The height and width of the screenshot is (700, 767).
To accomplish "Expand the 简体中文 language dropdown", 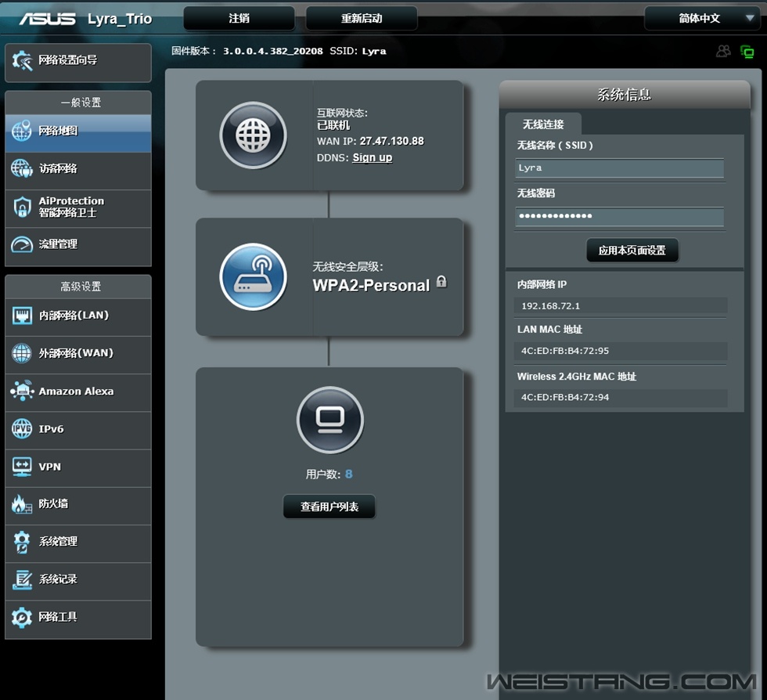I will coord(698,18).
